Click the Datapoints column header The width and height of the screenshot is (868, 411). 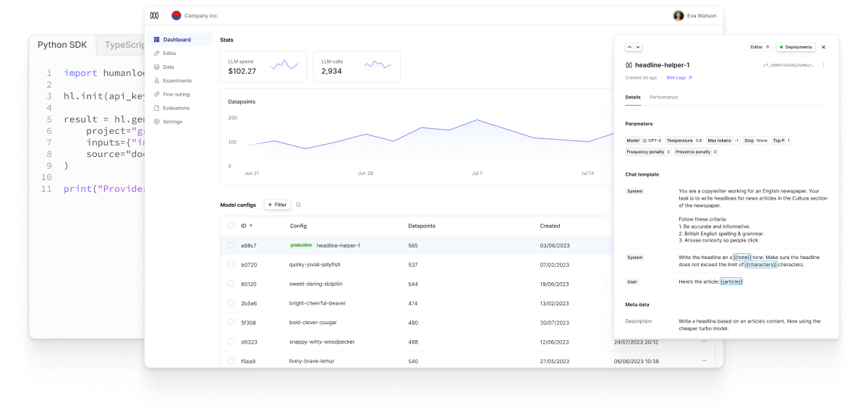[422, 226]
